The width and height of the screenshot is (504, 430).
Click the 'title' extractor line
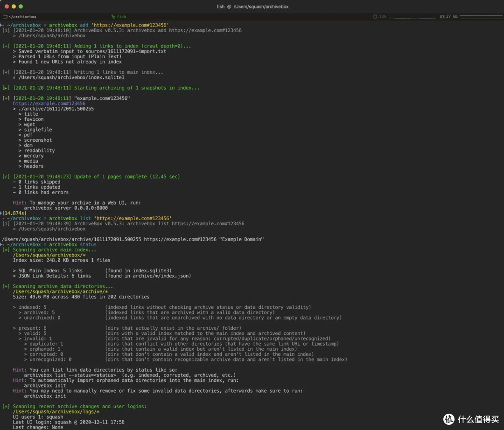click(x=28, y=114)
